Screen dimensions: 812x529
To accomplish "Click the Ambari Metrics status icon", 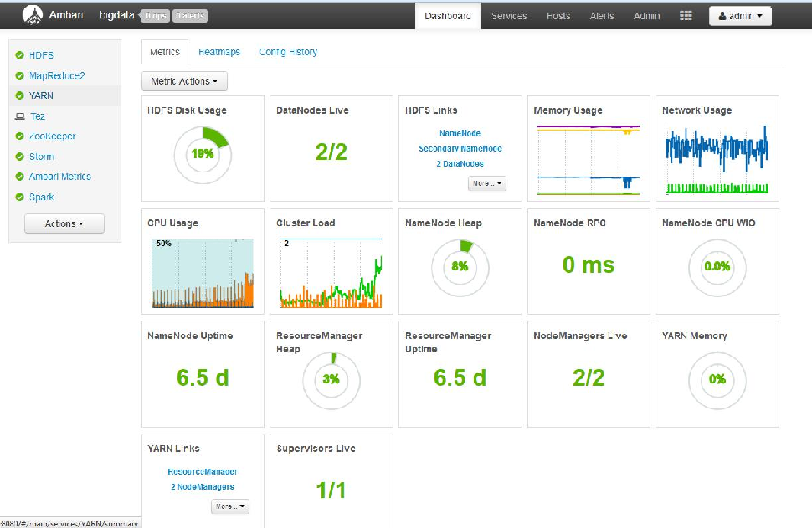I will [20, 177].
